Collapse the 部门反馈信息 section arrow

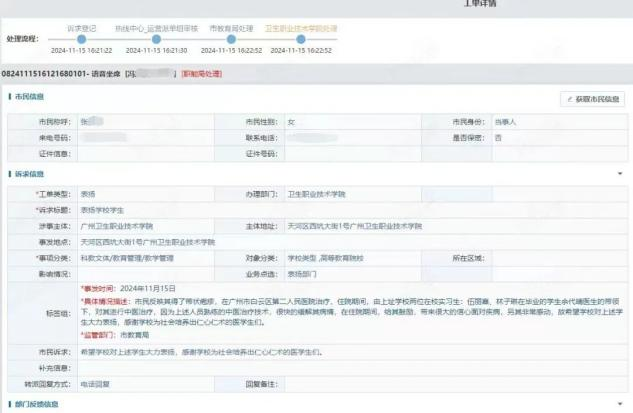tap(620, 403)
